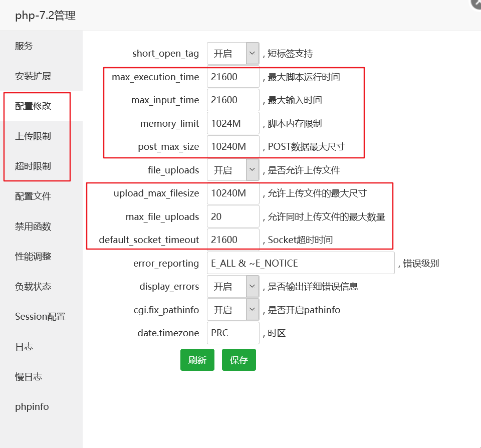Expand the short_open_tag dropdown

tap(233, 54)
